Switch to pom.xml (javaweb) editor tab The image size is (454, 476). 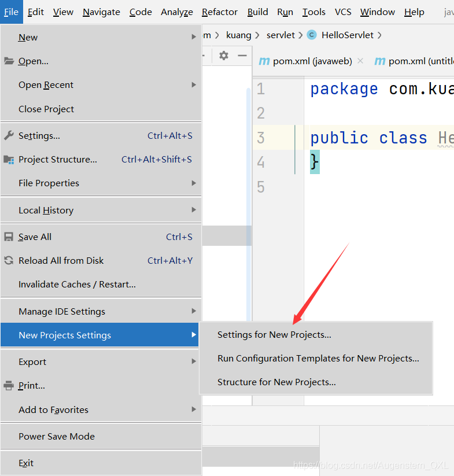[312, 61]
